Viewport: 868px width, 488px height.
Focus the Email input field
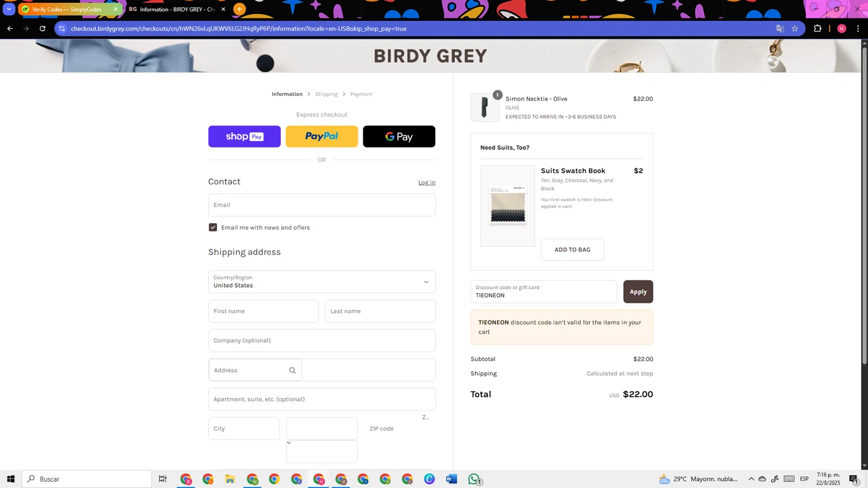click(x=322, y=205)
